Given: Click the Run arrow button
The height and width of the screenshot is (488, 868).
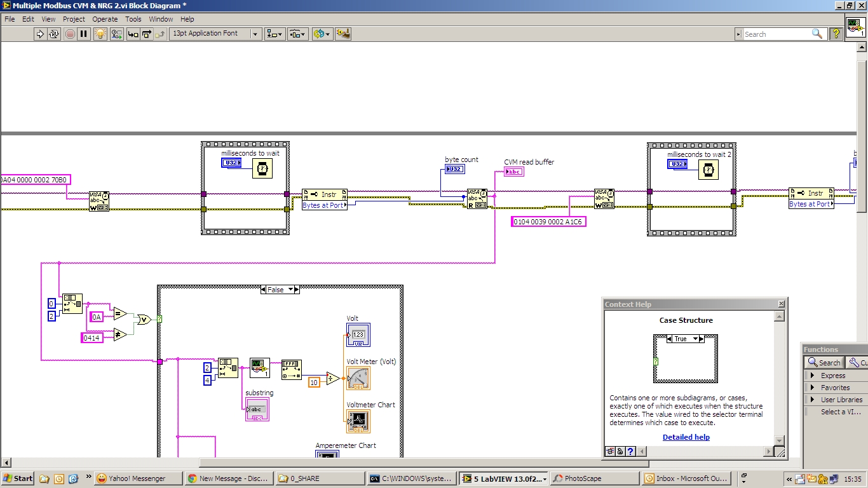Looking at the screenshot, I should [x=40, y=34].
